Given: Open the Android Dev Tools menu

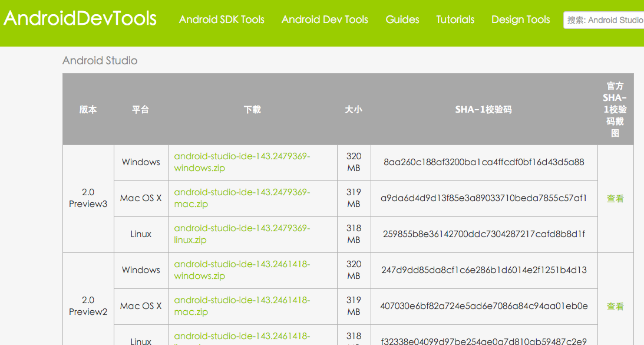Looking at the screenshot, I should click(325, 19).
